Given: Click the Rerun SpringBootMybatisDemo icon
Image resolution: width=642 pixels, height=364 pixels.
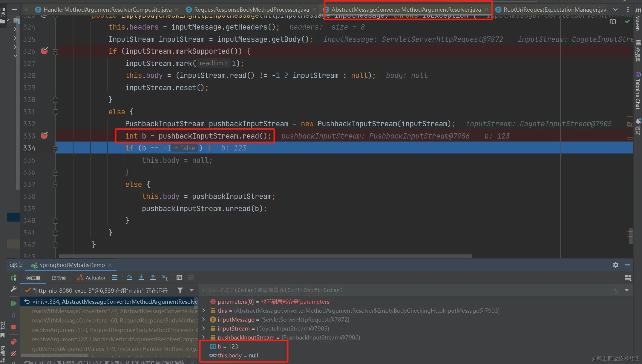Looking at the screenshot, I should pos(13,278).
